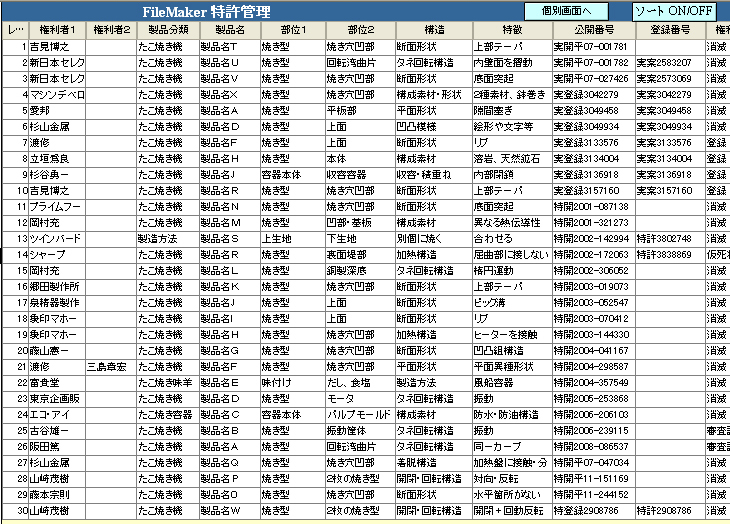The height and width of the screenshot is (524, 730).
Task: Select the エコ・アイ owner cell
Action: pos(57,415)
